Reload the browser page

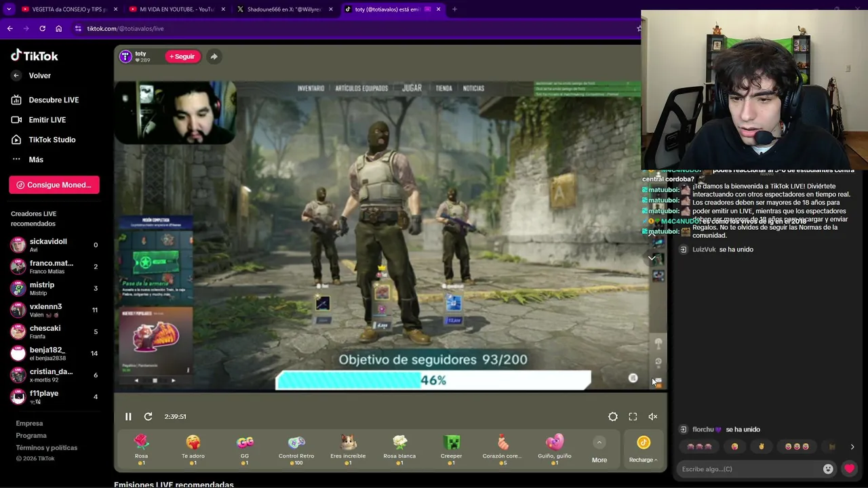pos(42,28)
